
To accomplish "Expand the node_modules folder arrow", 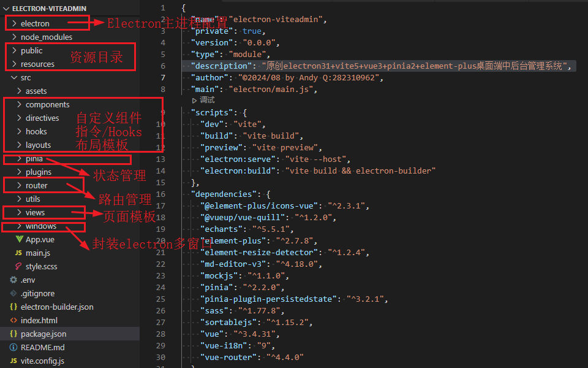I will [13, 37].
